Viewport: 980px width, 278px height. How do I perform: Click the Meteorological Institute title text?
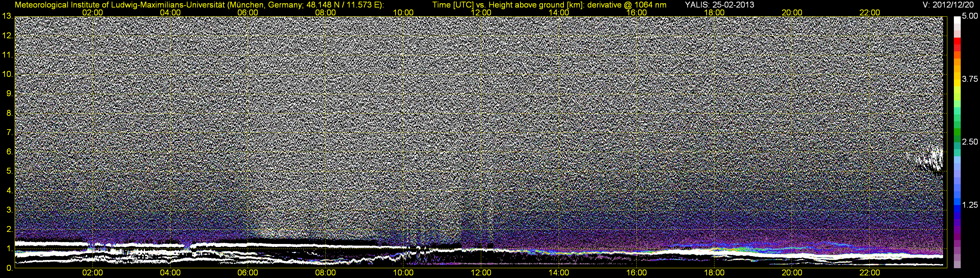199,5
